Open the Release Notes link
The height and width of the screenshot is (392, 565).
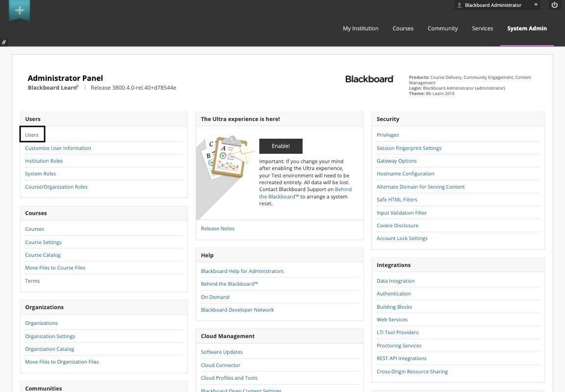[218, 228]
